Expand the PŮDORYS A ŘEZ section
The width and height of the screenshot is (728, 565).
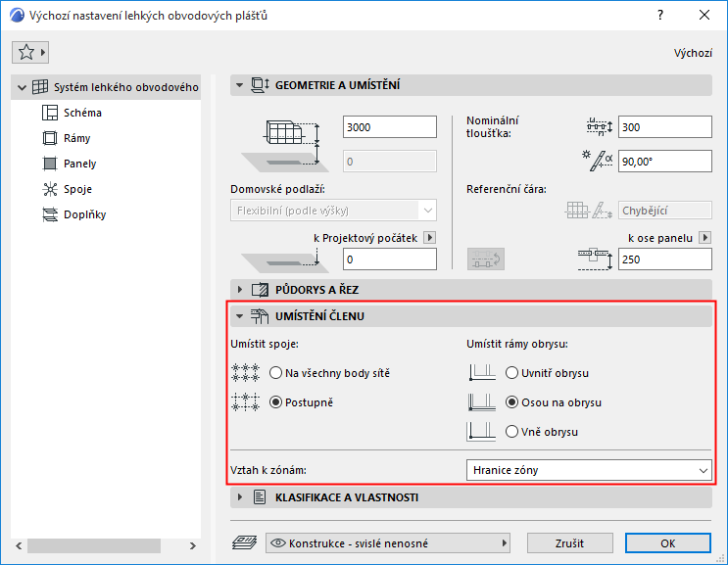240,290
